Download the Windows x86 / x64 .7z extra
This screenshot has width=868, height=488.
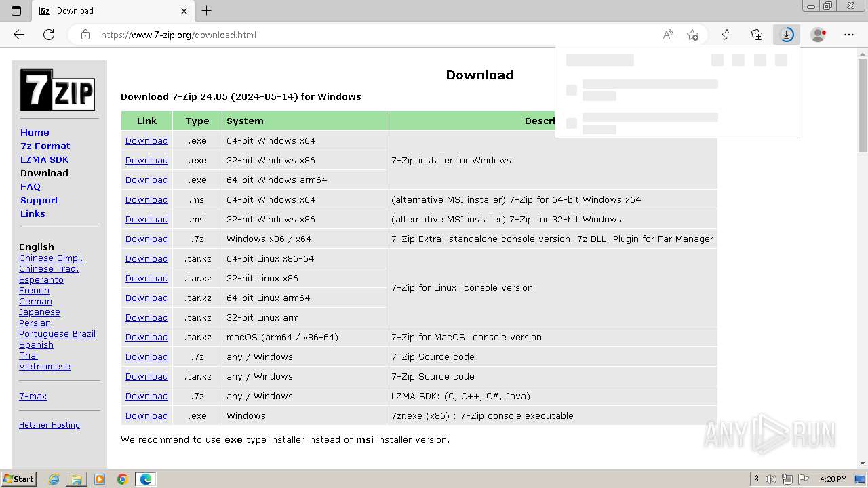pyautogui.click(x=146, y=239)
